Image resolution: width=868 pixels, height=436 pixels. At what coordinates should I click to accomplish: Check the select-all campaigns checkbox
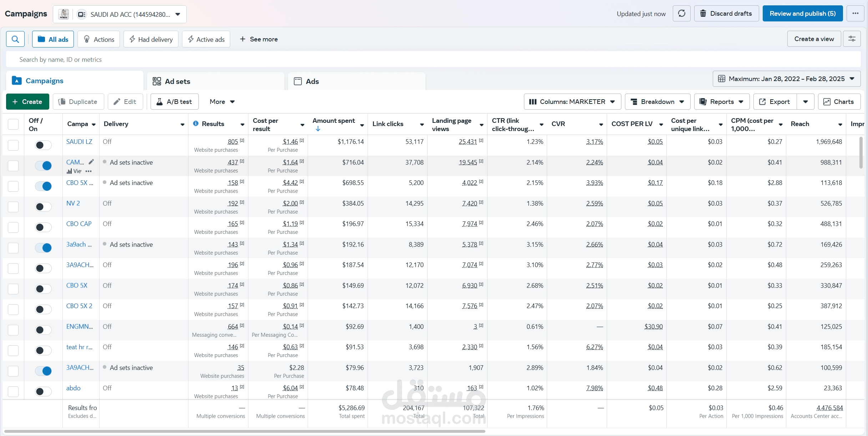click(x=13, y=124)
